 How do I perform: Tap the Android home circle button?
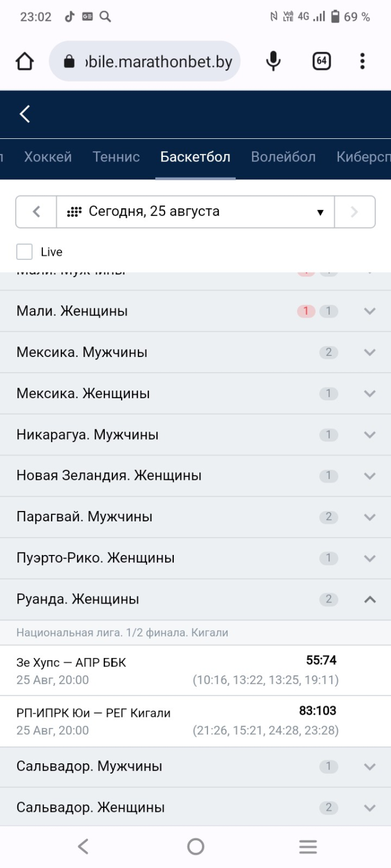(196, 847)
